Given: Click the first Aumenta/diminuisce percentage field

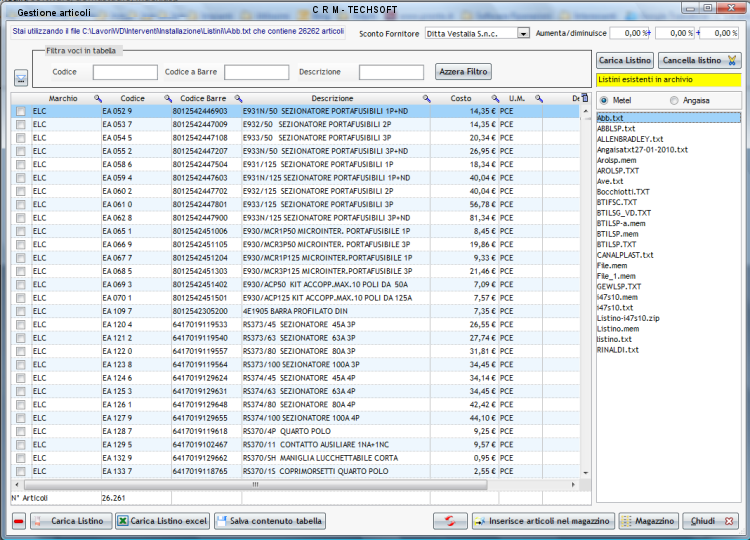Looking at the screenshot, I should 629,33.
